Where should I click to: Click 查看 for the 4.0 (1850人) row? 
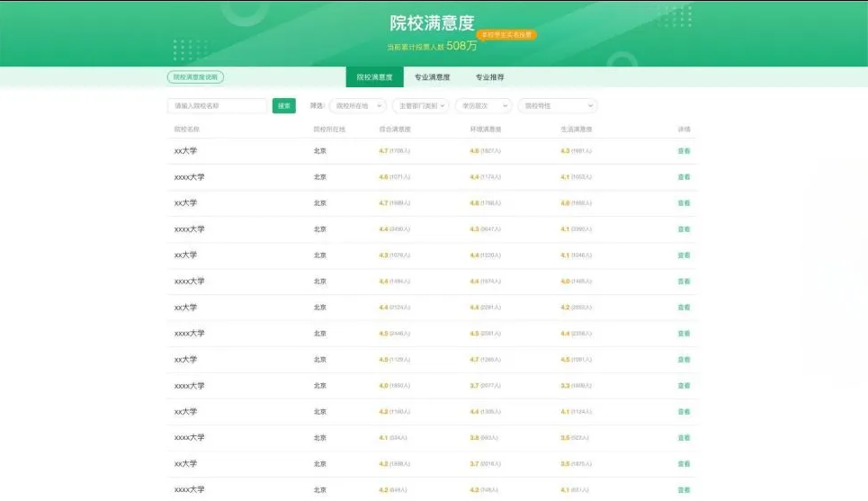click(x=684, y=386)
